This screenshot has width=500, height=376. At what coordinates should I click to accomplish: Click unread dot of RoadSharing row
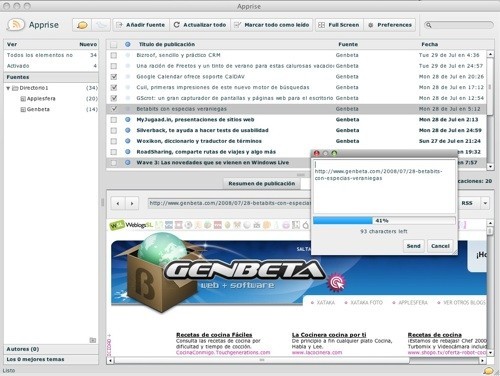point(128,152)
